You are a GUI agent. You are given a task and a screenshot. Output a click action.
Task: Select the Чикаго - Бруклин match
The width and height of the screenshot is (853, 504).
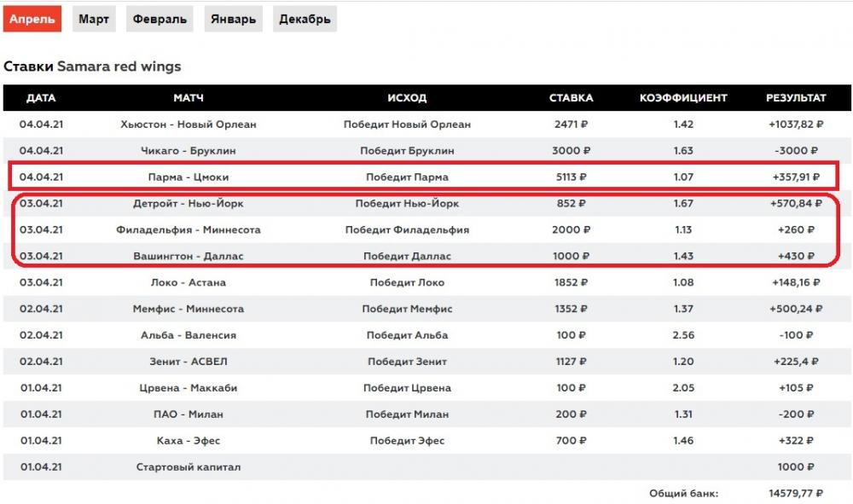189,151
